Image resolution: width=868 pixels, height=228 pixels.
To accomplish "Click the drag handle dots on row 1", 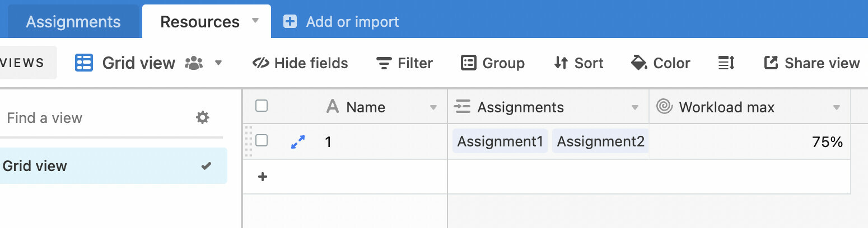I will [x=249, y=142].
